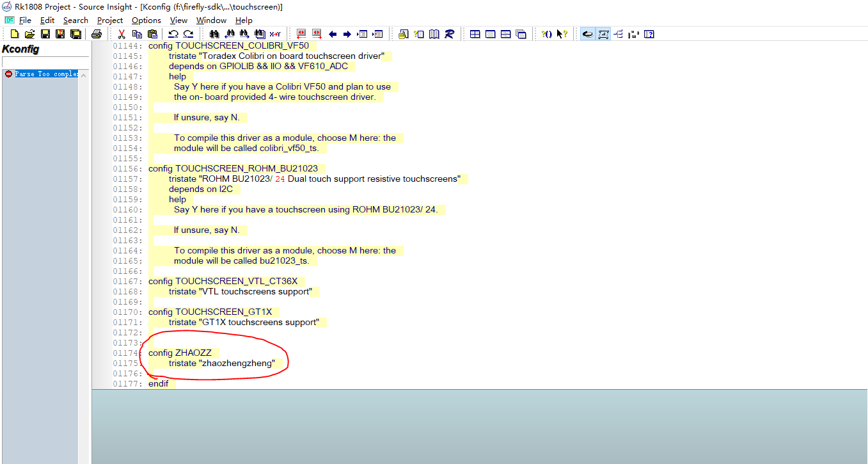Click the bookmark hand icon

[x=404, y=34]
